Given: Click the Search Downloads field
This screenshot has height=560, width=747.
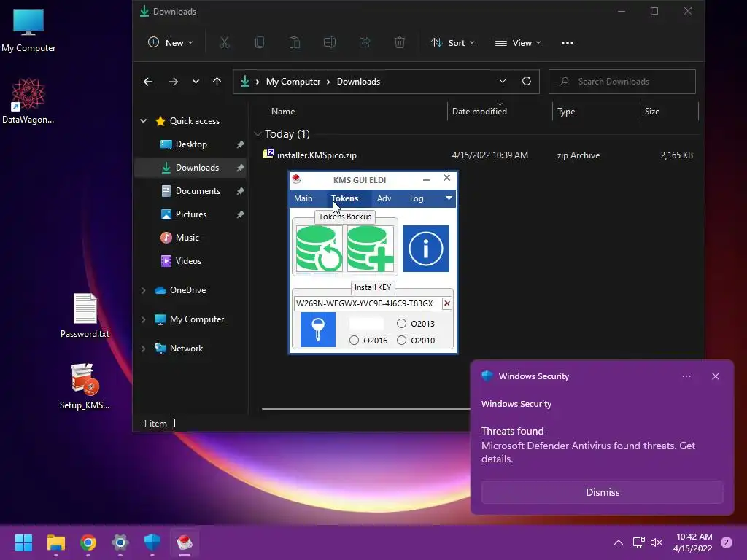Looking at the screenshot, I should pos(622,82).
